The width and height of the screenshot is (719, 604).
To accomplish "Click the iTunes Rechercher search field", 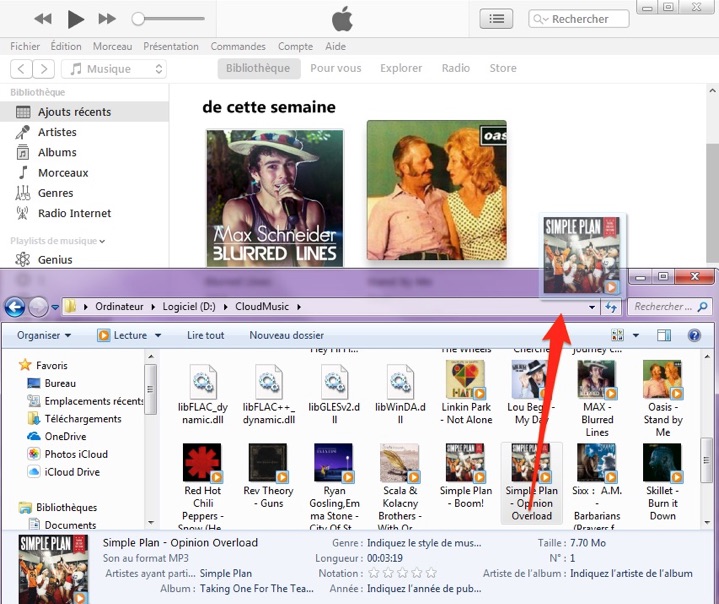I will click(x=579, y=19).
